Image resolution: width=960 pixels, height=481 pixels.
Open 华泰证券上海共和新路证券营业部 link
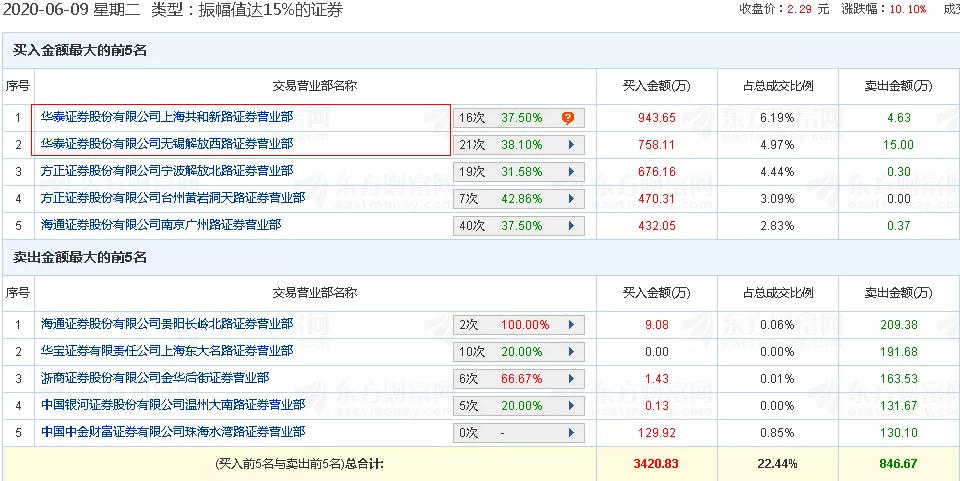[167, 117]
